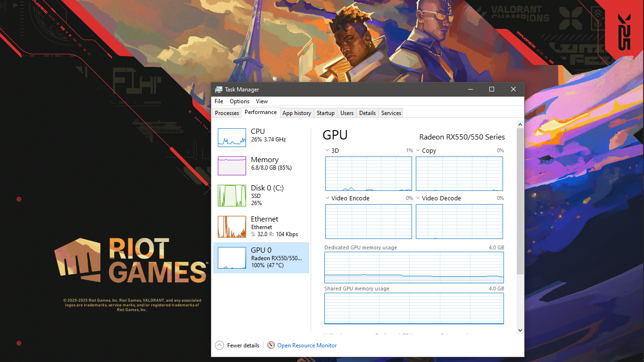
Task: Click the Video Decode utilization graph
Action: (x=459, y=222)
